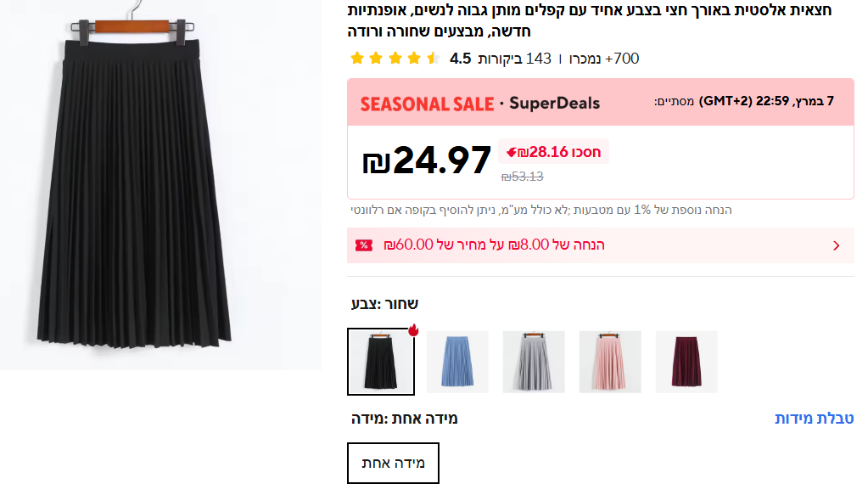Choose the burgundy skirt color option
This screenshot has width=868, height=495.
pyautogui.click(x=686, y=362)
